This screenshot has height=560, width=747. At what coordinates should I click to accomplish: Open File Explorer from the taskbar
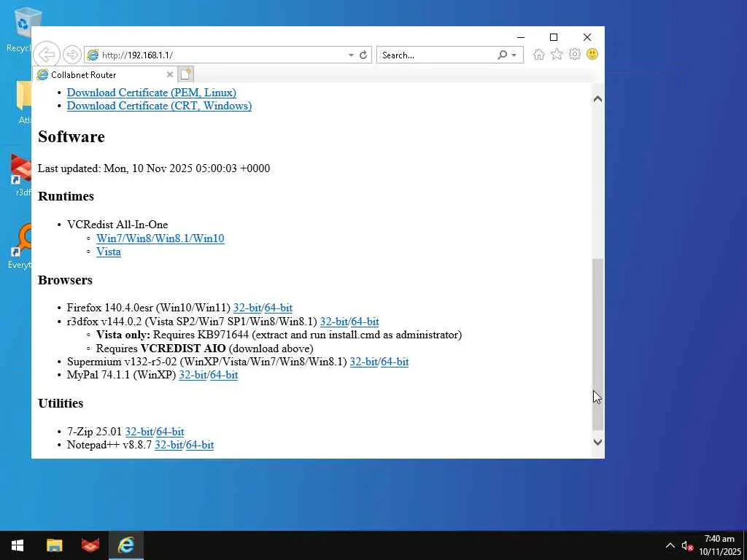pos(54,545)
